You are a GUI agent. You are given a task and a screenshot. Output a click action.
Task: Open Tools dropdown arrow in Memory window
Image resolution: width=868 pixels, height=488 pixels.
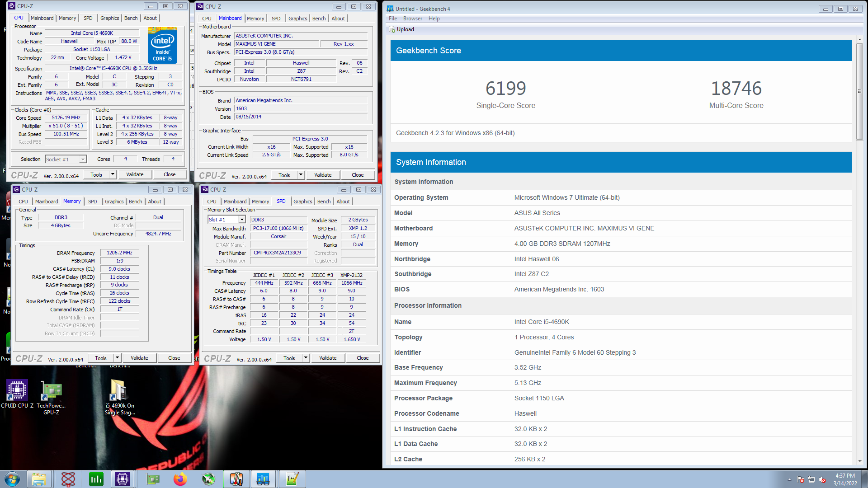(x=117, y=358)
